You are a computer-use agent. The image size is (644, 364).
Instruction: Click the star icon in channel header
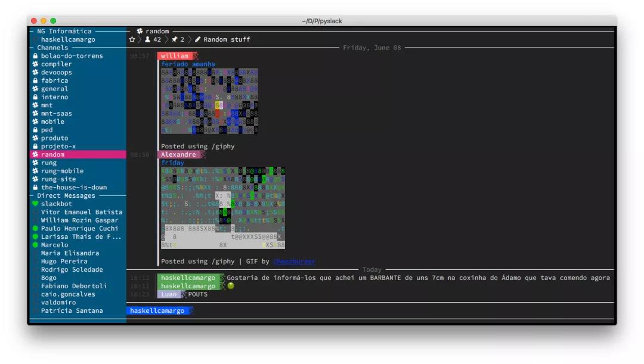tap(132, 39)
